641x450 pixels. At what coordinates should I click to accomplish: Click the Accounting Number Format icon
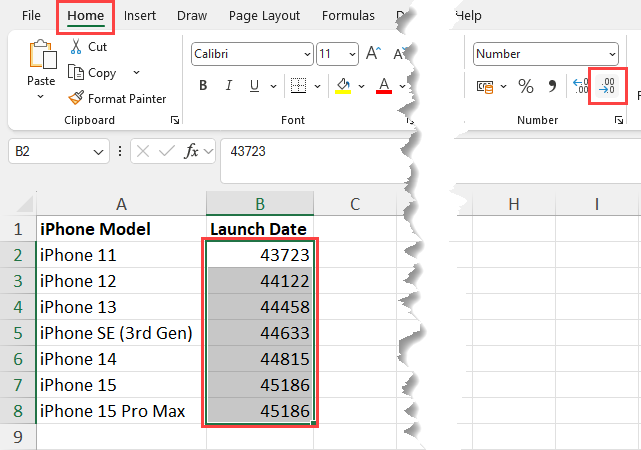(x=485, y=86)
